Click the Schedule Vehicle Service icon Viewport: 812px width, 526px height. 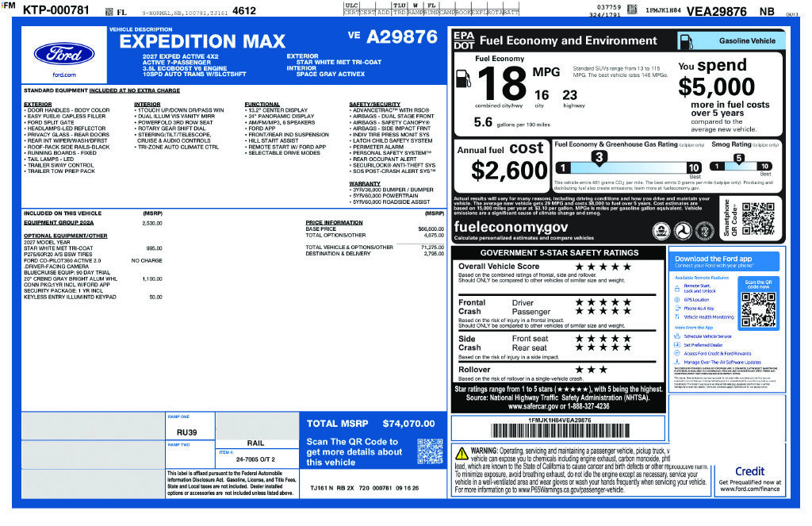(677, 336)
